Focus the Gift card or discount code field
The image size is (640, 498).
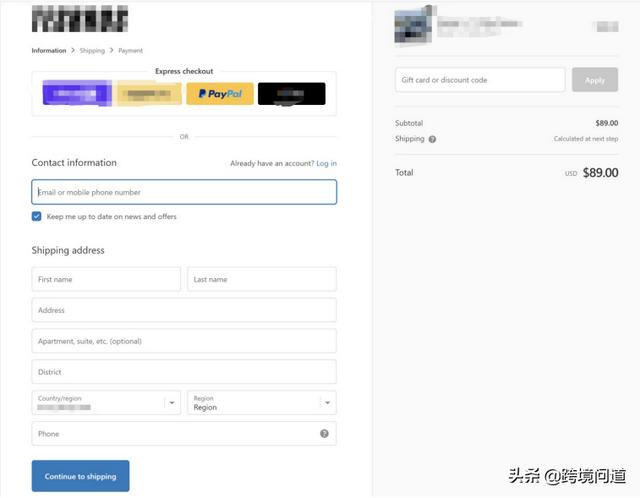480,80
